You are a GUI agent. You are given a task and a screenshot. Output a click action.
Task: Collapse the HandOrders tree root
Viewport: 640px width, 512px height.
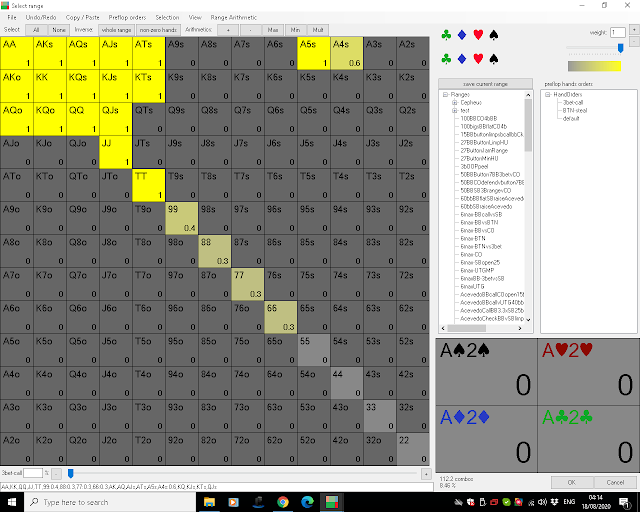[x=548, y=95]
